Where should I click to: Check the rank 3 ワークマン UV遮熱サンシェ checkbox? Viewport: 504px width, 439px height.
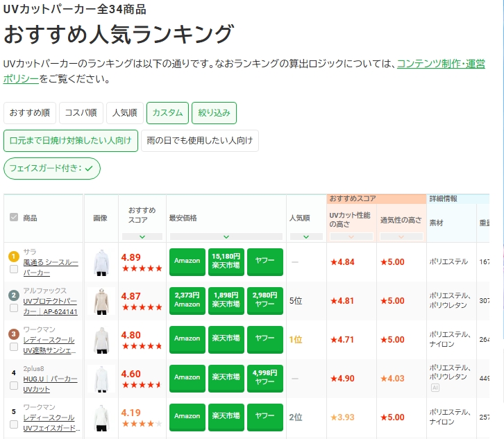pyautogui.click(x=14, y=347)
